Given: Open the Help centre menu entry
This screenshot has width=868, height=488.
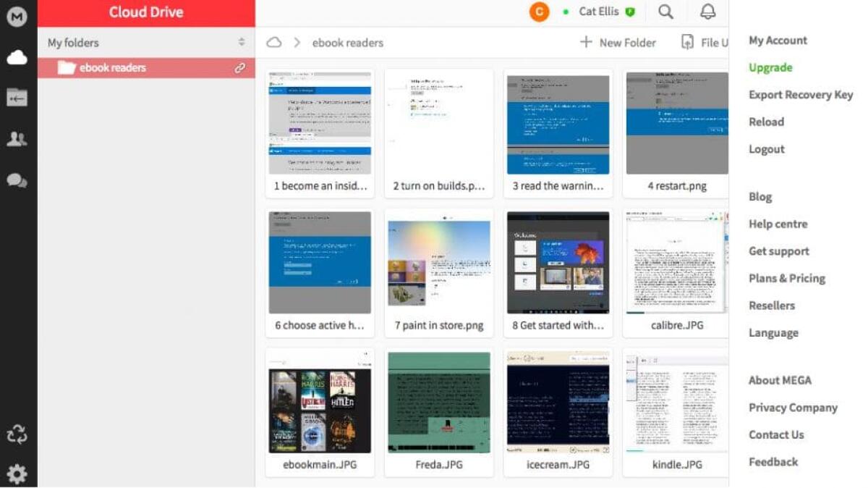Looking at the screenshot, I should 778,224.
